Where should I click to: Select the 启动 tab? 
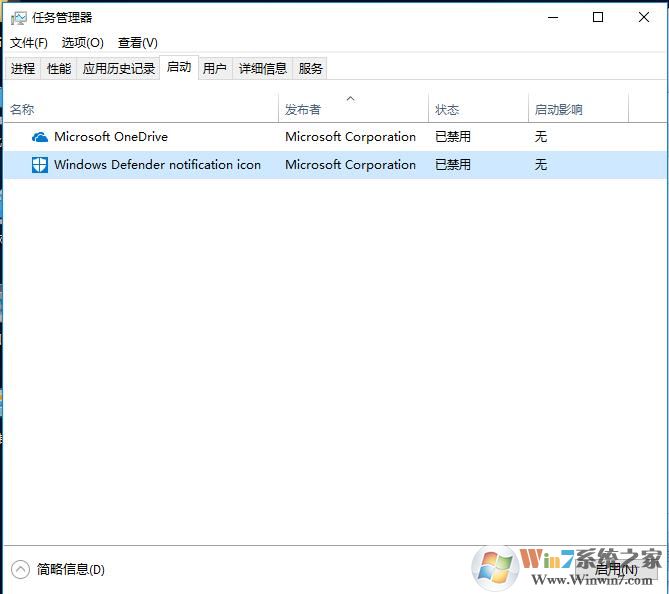pos(179,67)
